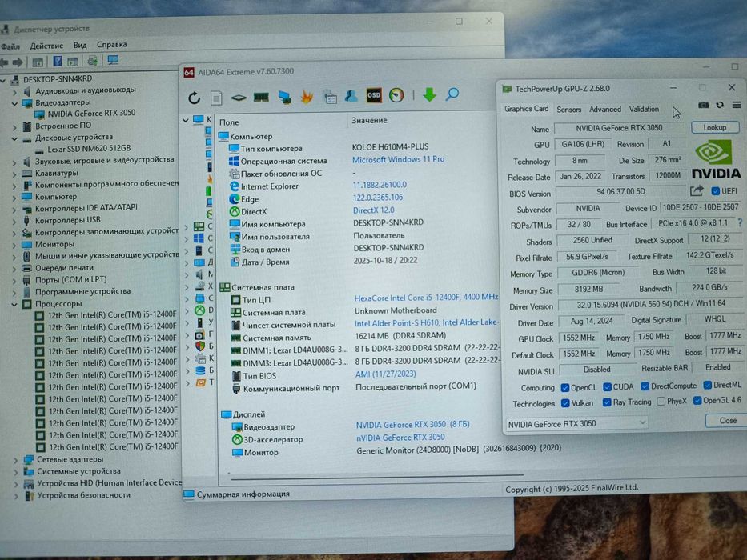Screen dimensions: 747x560
Task: Open the GPU selection dropdown in GPU-Z
Action: point(576,423)
